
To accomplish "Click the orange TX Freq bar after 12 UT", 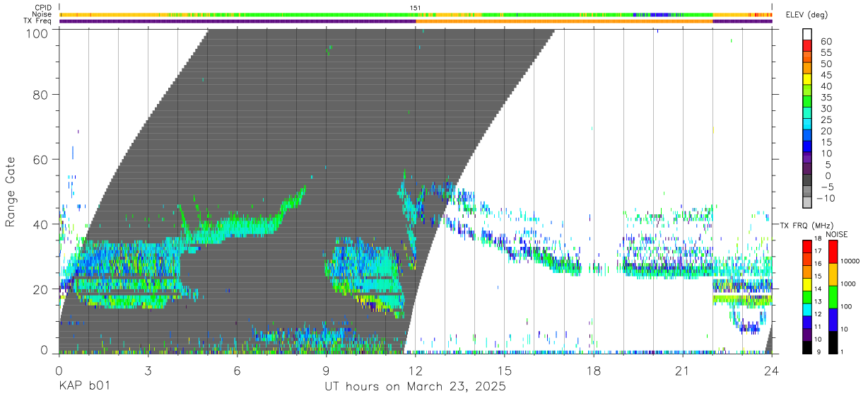I will click(x=564, y=21).
